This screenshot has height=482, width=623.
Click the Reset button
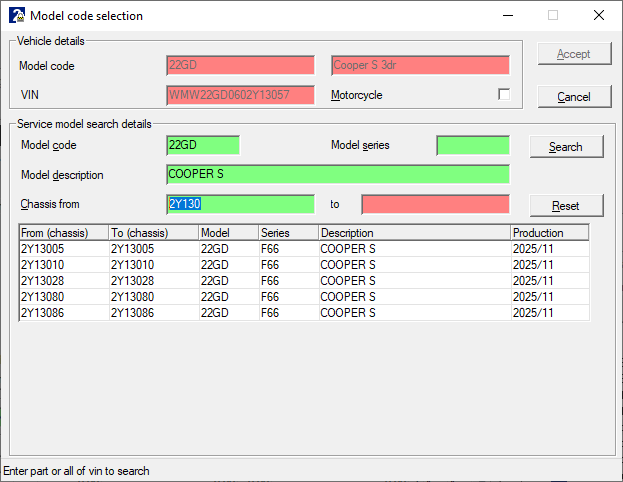(566, 205)
